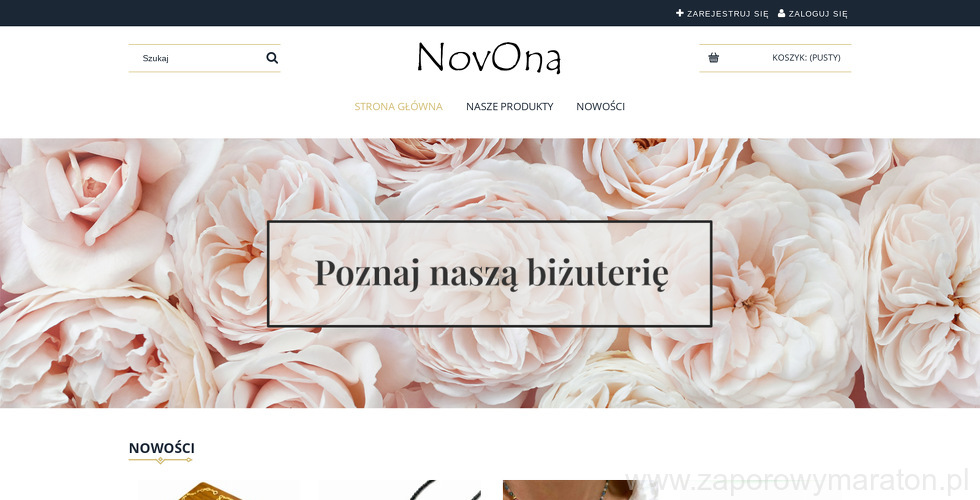Click the Poznaj naszą biżuterię banner box
The height and width of the screenshot is (500, 980).
(x=490, y=274)
